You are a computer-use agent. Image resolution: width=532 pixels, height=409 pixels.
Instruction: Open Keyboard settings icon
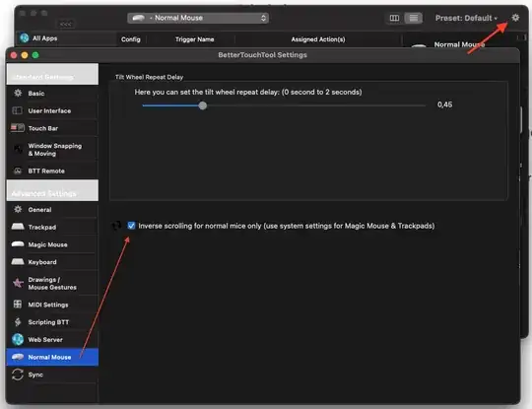pyautogui.click(x=18, y=262)
